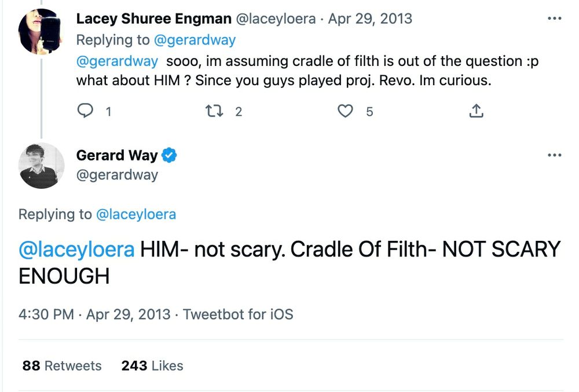Screen dimensions: 579x392
Task: Click the @gerardway mention in Lacey's tweet text
Action: coord(118,61)
